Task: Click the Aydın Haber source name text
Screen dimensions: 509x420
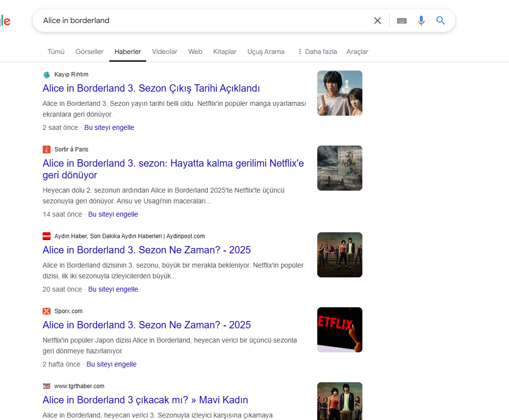Action: pos(129,236)
